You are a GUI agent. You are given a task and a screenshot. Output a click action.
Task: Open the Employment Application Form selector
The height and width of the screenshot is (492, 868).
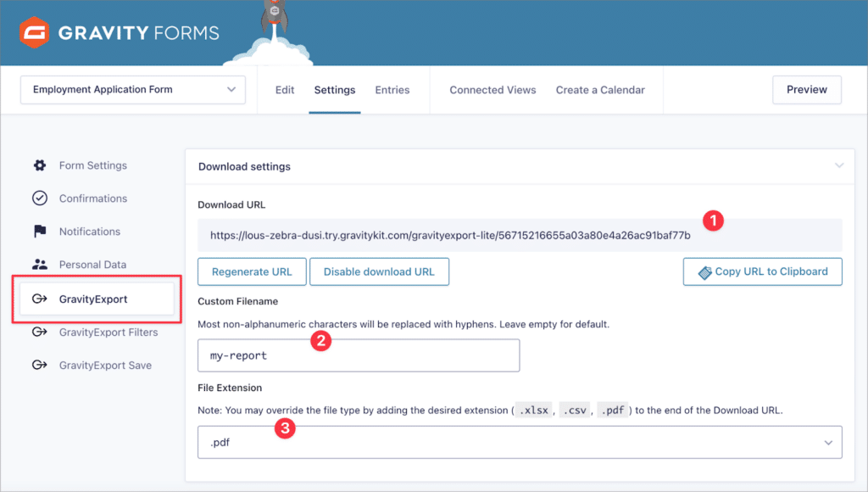tap(133, 90)
